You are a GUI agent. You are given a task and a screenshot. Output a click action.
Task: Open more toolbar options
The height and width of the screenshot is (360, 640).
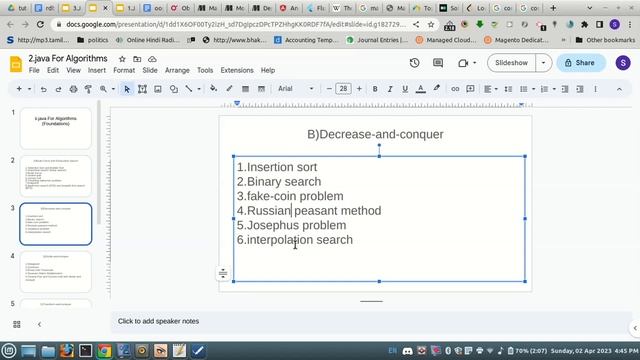tap(596, 89)
